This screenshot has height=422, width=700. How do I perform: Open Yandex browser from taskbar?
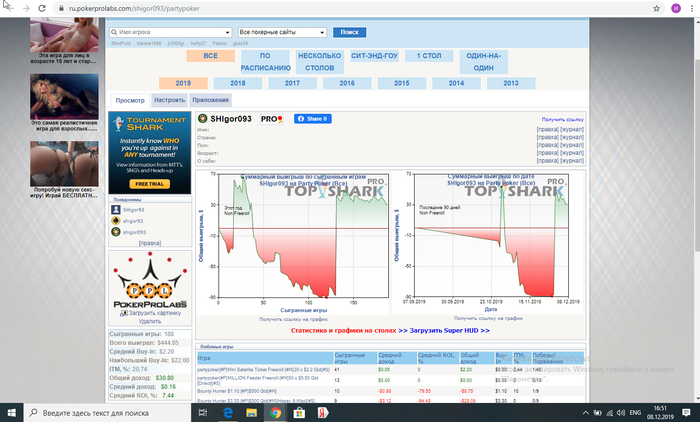point(323,413)
